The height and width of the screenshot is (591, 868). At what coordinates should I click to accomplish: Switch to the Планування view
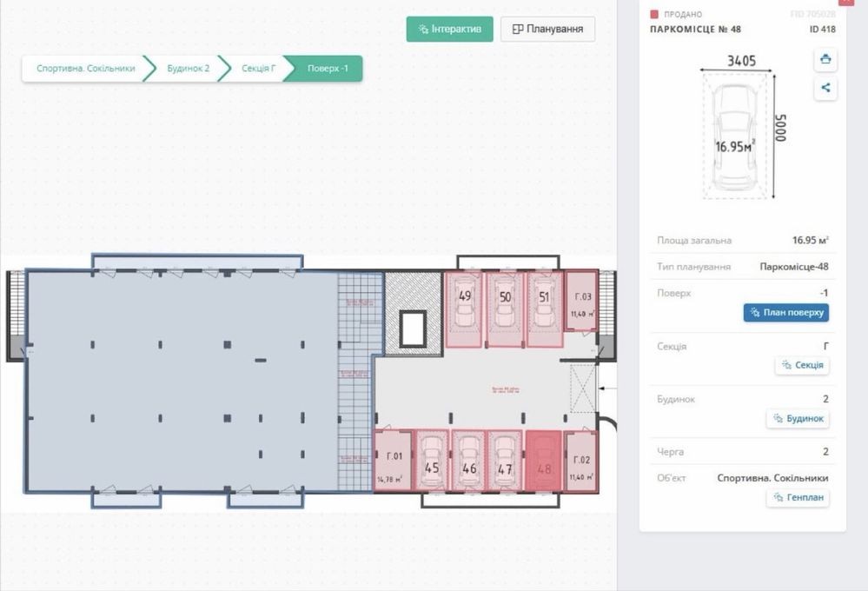pos(547,29)
